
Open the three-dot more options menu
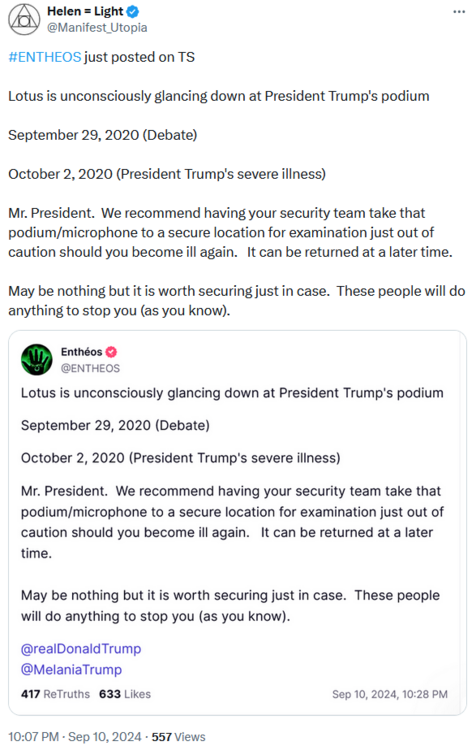459,11
